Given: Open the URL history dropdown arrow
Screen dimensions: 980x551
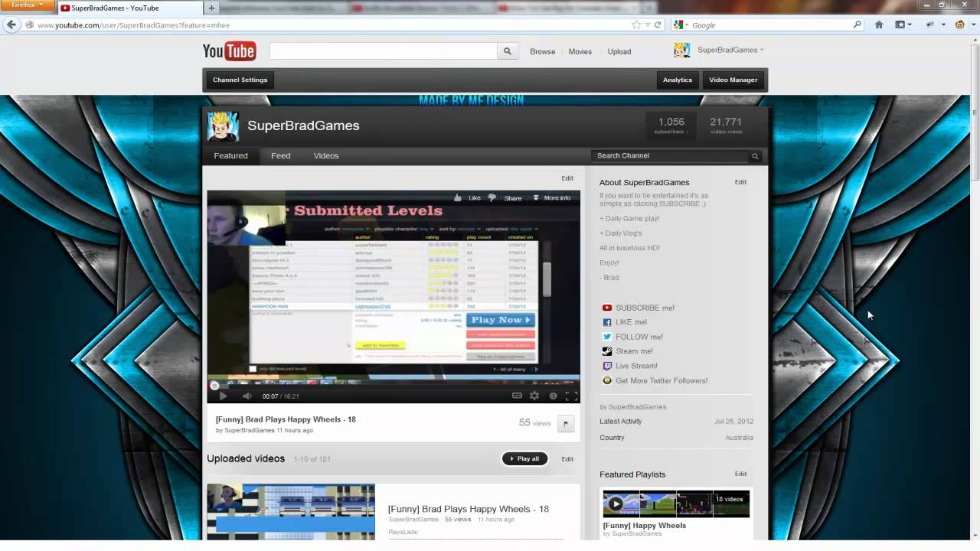Looking at the screenshot, I should (647, 24).
